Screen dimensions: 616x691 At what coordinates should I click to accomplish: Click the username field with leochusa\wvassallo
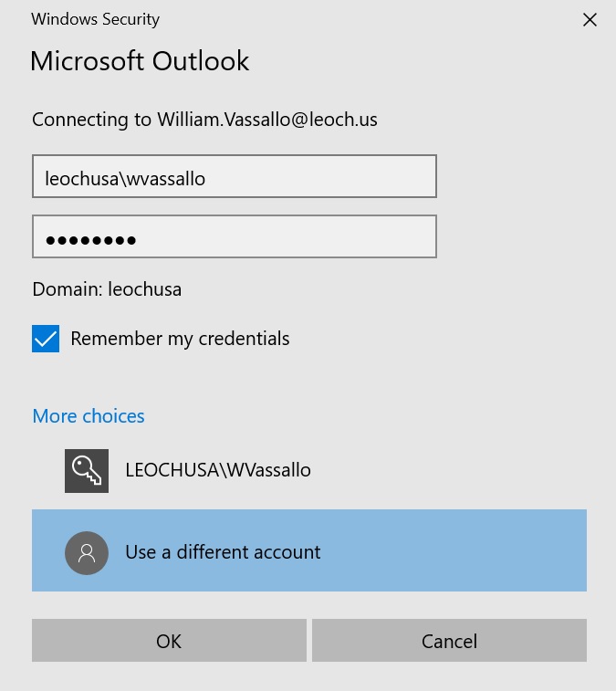[x=235, y=176]
